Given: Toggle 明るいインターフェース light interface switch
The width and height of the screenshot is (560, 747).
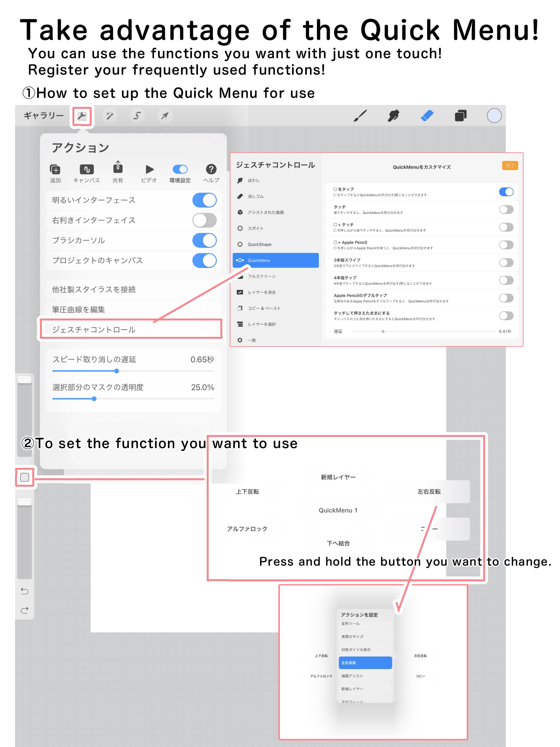Looking at the screenshot, I should tap(204, 200).
